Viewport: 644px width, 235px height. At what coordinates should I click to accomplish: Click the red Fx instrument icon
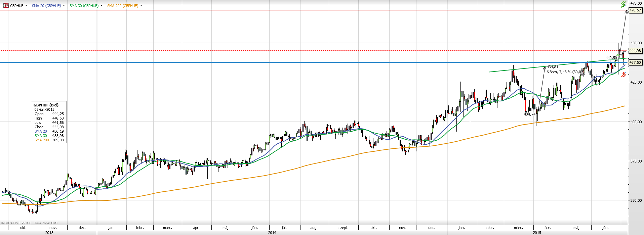(6, 6)
